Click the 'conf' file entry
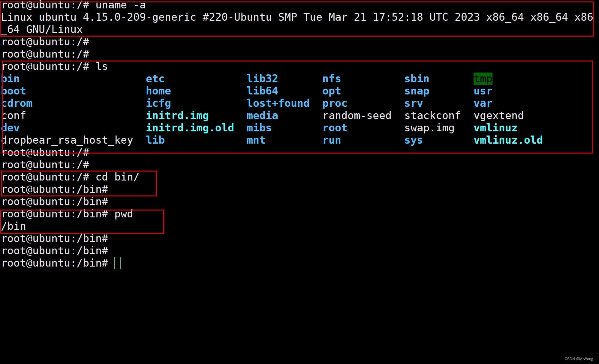The image size is (599, 364). [14, 116]
